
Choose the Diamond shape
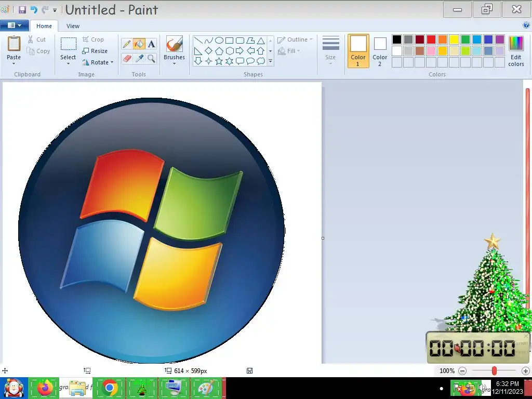pos(209,51)
